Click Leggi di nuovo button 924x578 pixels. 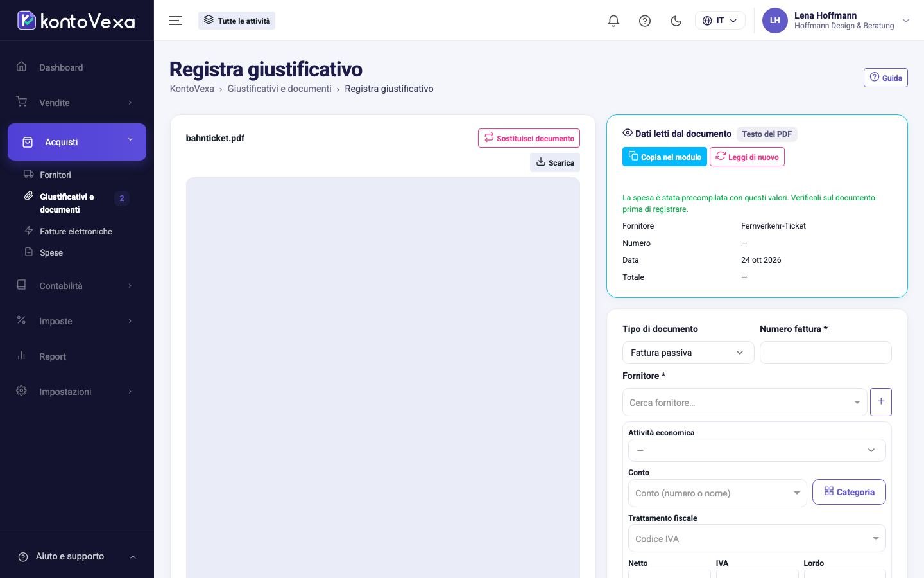pos(747,157)
